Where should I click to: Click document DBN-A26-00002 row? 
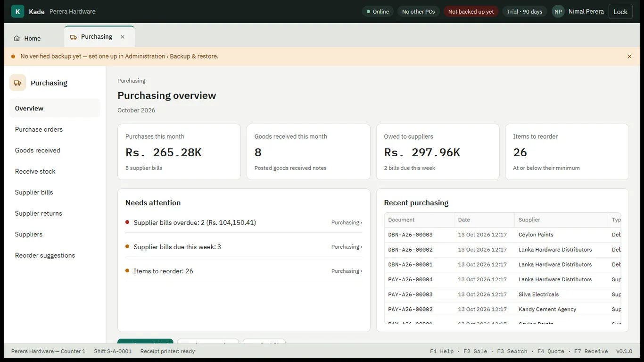(503, 250)
